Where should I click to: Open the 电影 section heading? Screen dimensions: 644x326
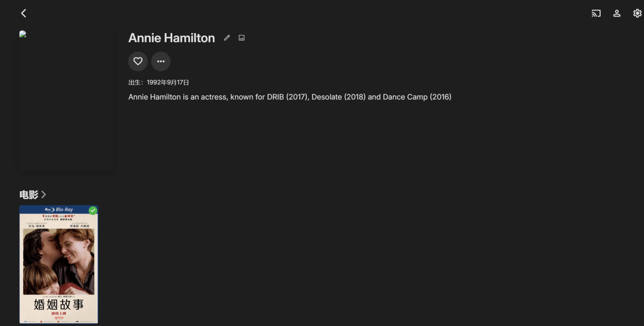coord(29,195)
